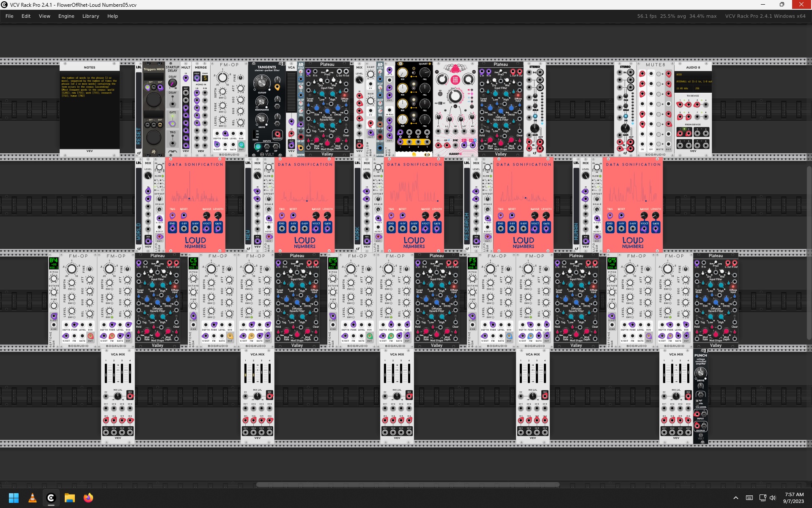Open the Audio 8 block size selector

pyautogui.click(x=702, y=88)
